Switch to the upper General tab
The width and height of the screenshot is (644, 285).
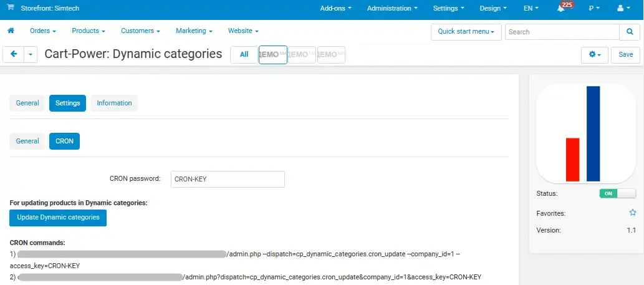(27, 104)
